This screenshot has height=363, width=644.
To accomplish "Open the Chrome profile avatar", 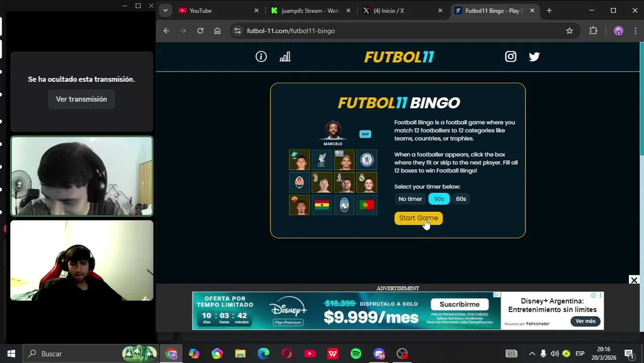I will coord(618,31).
